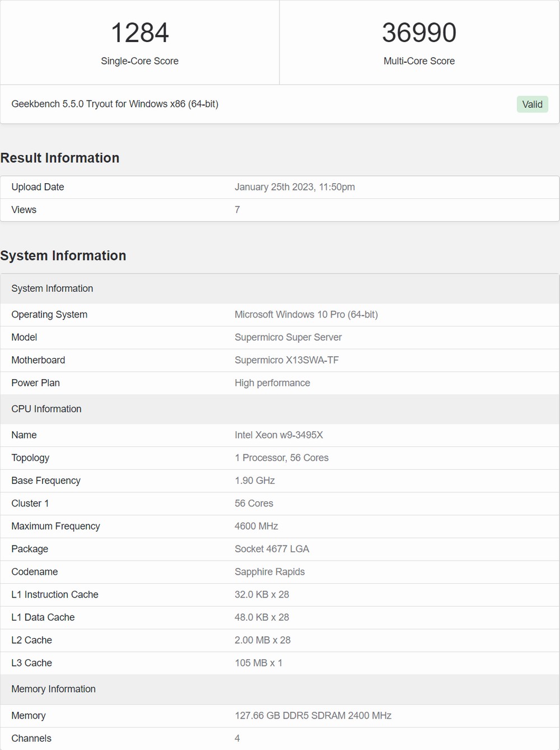Screen dimensions: 560x750
Task: Select Supermicro X13SWA-TF motherboard value
Action: tap(287, 360)
